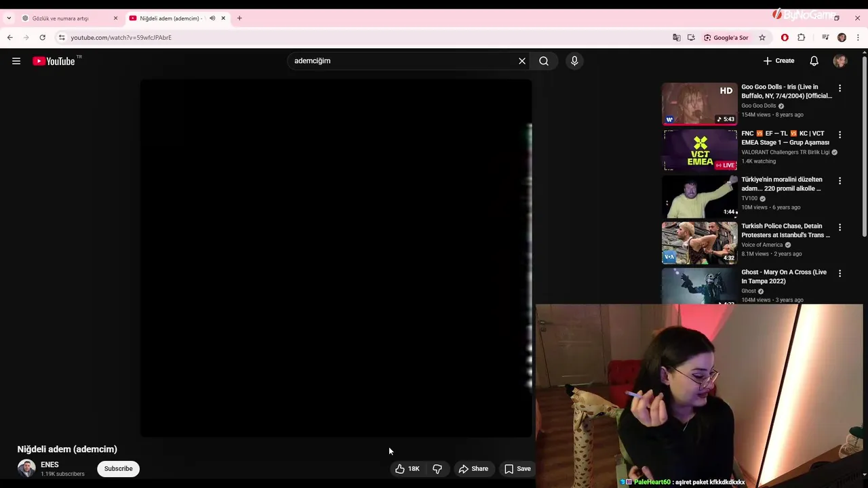
Task: Clear the search box text
Action: point(522,61)
